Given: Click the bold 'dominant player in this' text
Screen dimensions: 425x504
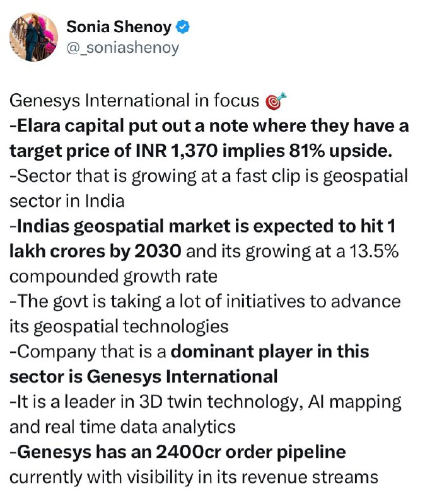Looking at the screenshot, I should [x=270, y=352].
